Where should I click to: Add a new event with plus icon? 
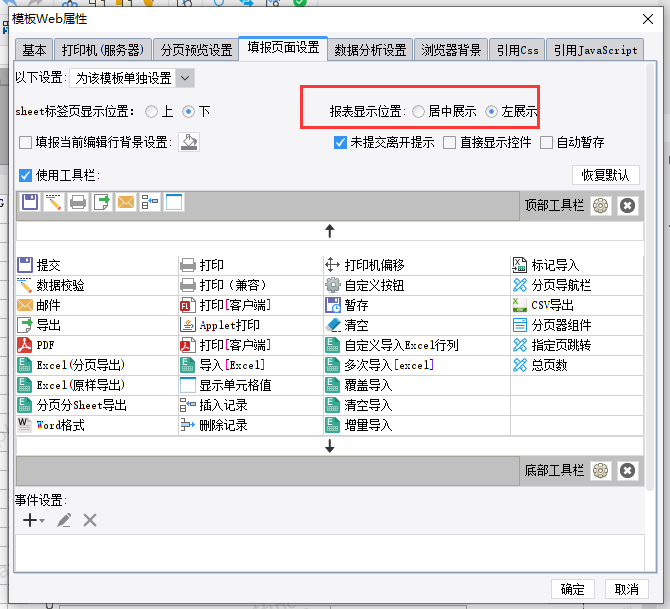[x=30, y=520]
